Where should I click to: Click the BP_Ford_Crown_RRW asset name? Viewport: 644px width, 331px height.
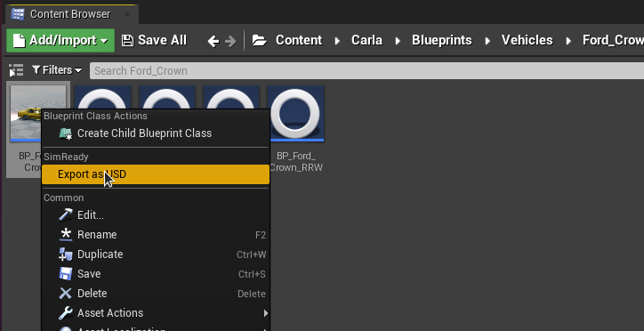296,162
